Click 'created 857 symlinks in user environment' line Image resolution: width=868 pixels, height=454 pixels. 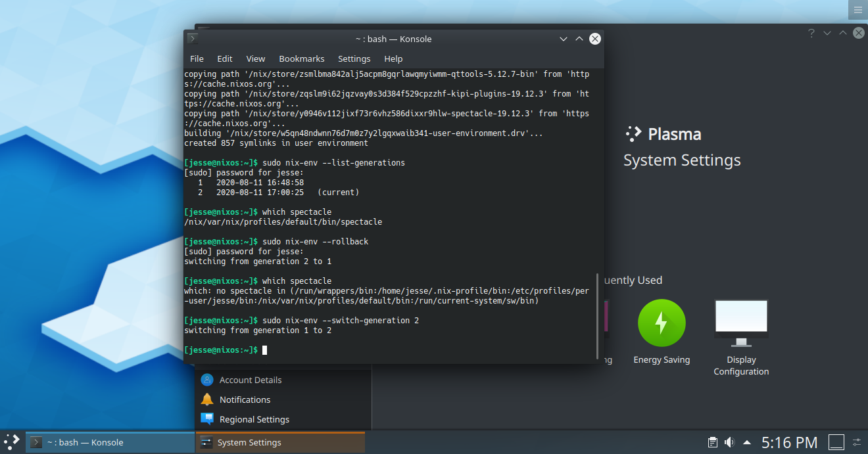(x=276, y=143)
